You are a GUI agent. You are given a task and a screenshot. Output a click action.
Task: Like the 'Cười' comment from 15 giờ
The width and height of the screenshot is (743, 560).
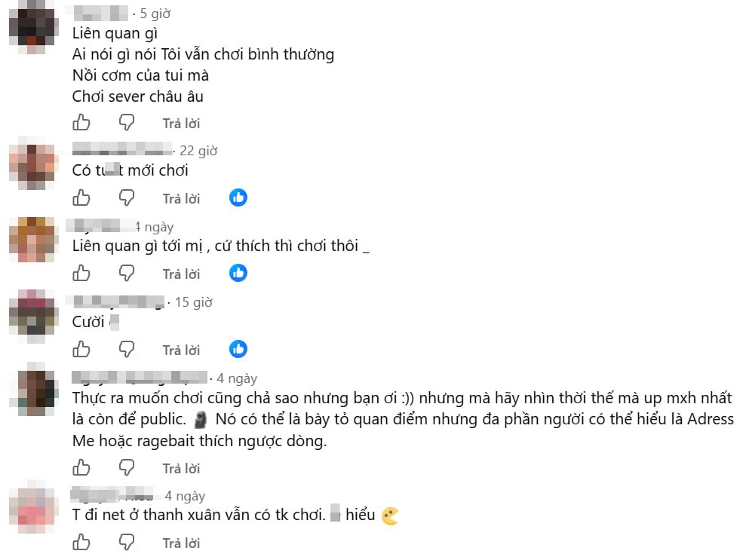pos(81,350)
